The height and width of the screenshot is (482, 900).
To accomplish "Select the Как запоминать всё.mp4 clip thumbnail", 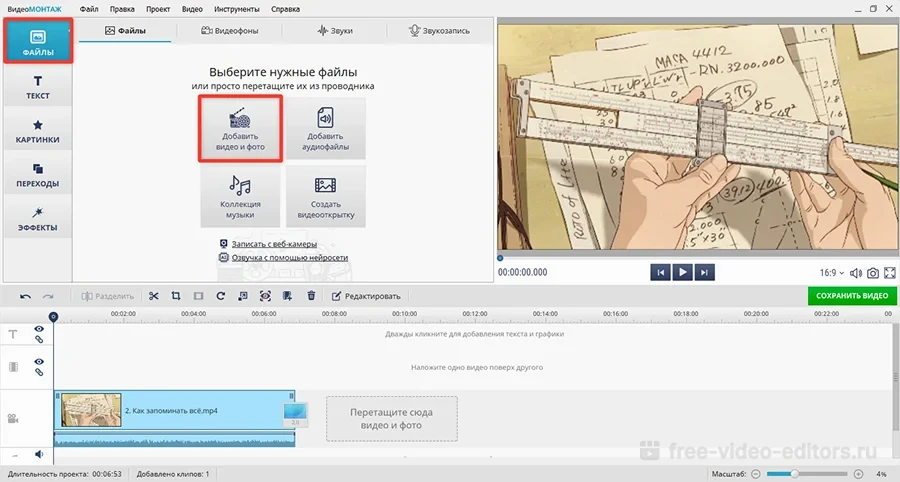I will tap(91, 410).
